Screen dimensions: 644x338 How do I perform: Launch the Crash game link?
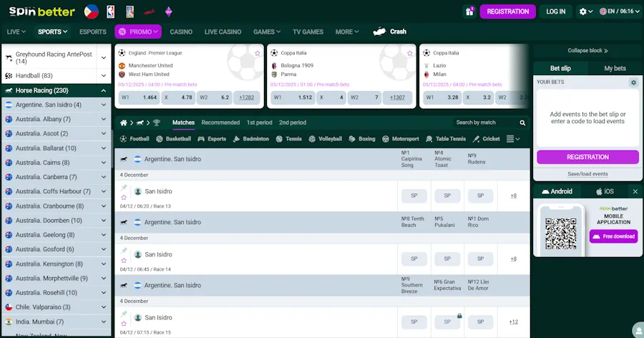[390, 32]
